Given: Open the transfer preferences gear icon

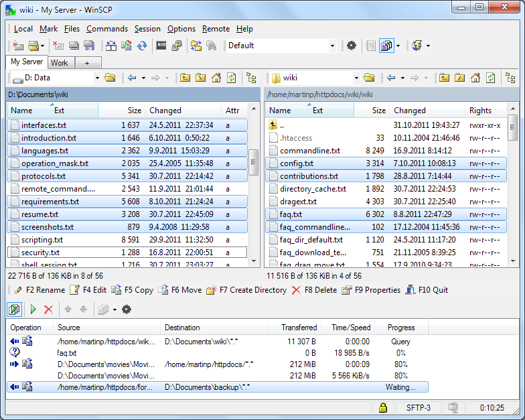Looking at the screenshot, I should pyautogui.click(x=352, y=46).
